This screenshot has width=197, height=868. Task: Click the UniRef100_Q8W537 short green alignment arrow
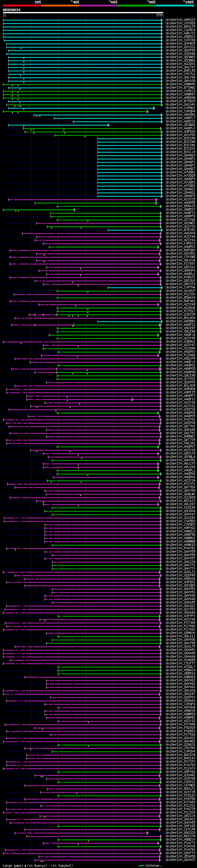tap(39, 210)
